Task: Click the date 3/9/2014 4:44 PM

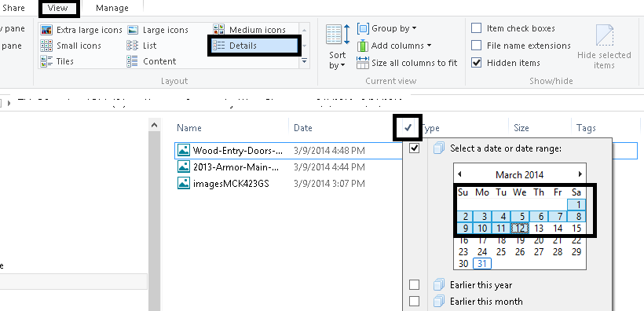Action: tap(329, 166)
